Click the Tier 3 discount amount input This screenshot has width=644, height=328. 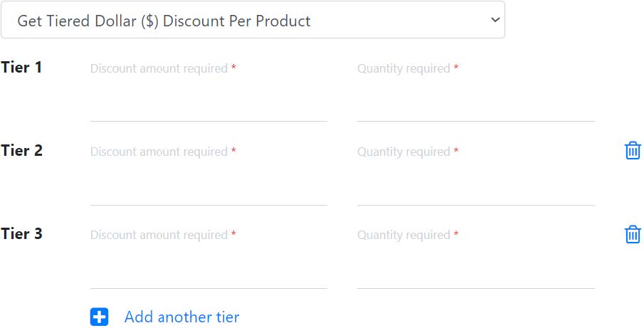[x=208, y=271]
